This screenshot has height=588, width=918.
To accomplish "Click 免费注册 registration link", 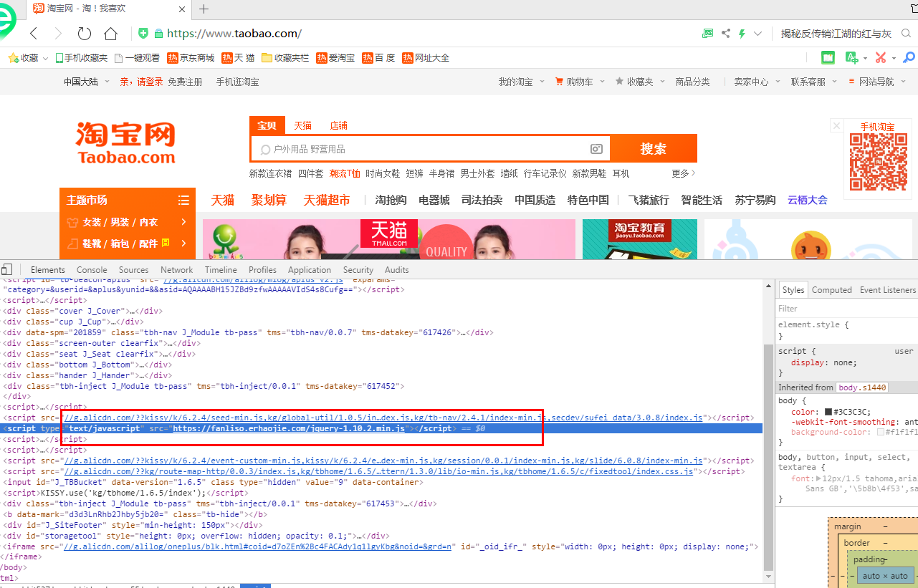I will (x=185, y=82).
